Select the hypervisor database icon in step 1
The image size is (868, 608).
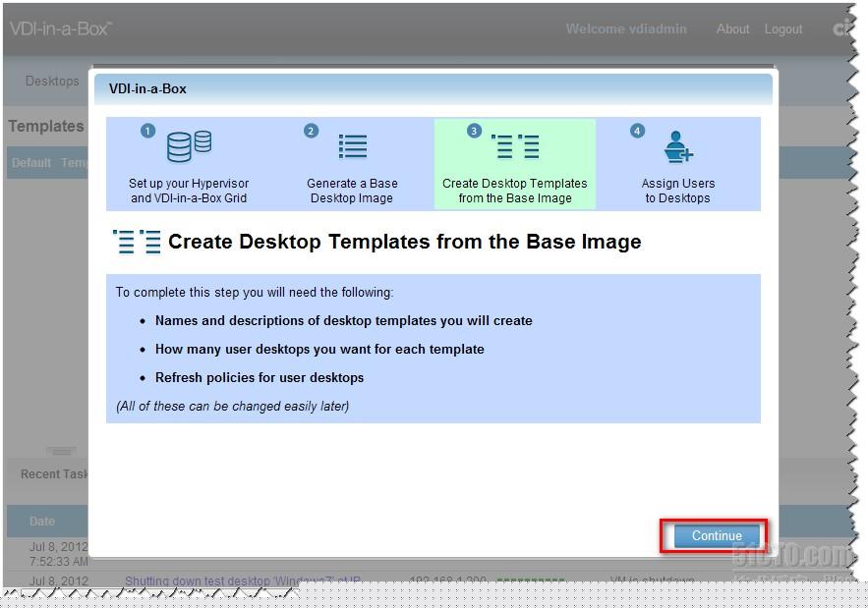click(190, 146)
